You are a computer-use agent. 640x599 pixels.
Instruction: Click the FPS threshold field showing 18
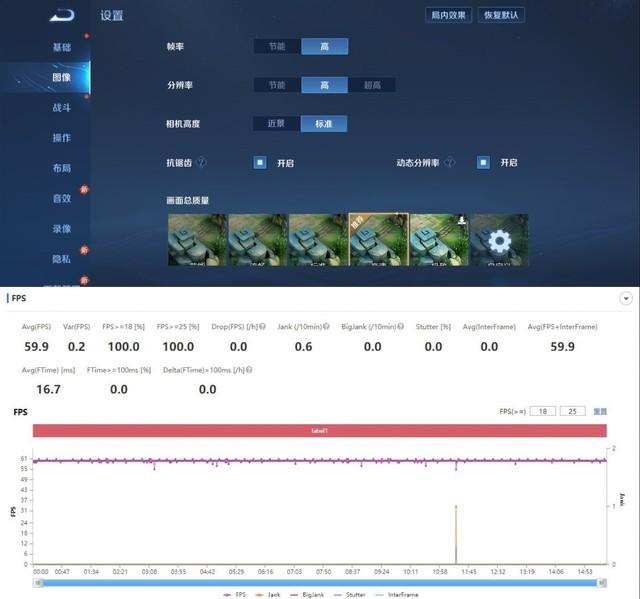[x=543, y=411]
